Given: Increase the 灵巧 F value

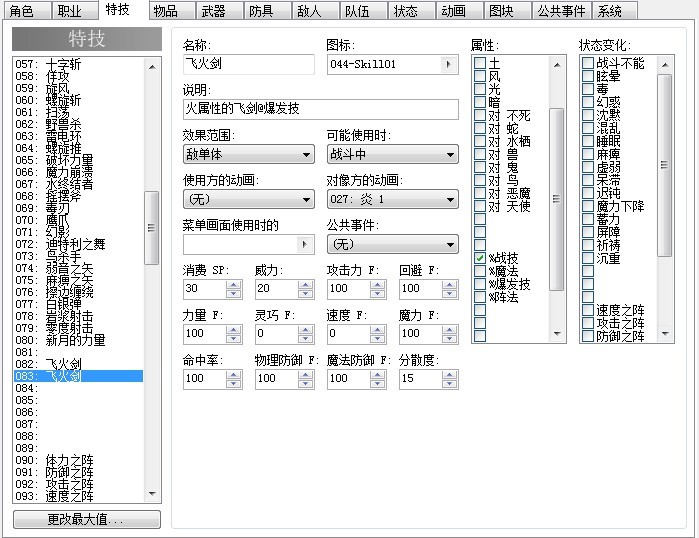Looking at the screenshot, I should [x=305, y=329].
